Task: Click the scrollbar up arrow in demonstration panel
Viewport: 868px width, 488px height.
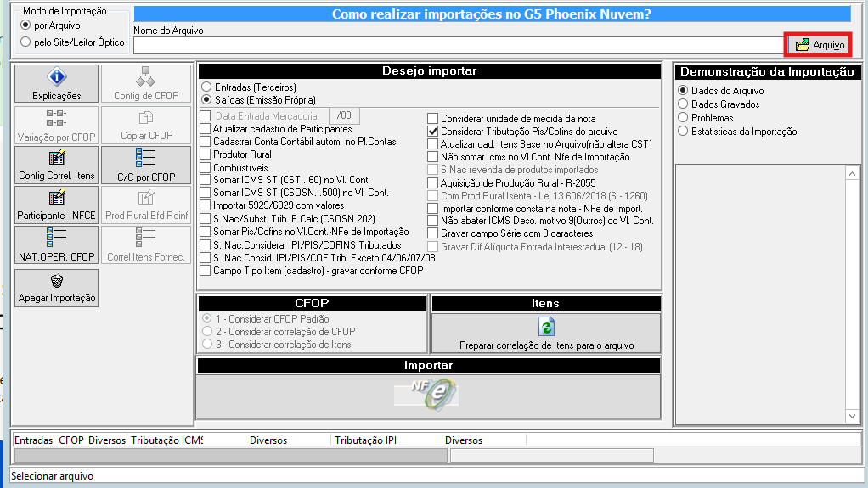Action: click(853, 173)
